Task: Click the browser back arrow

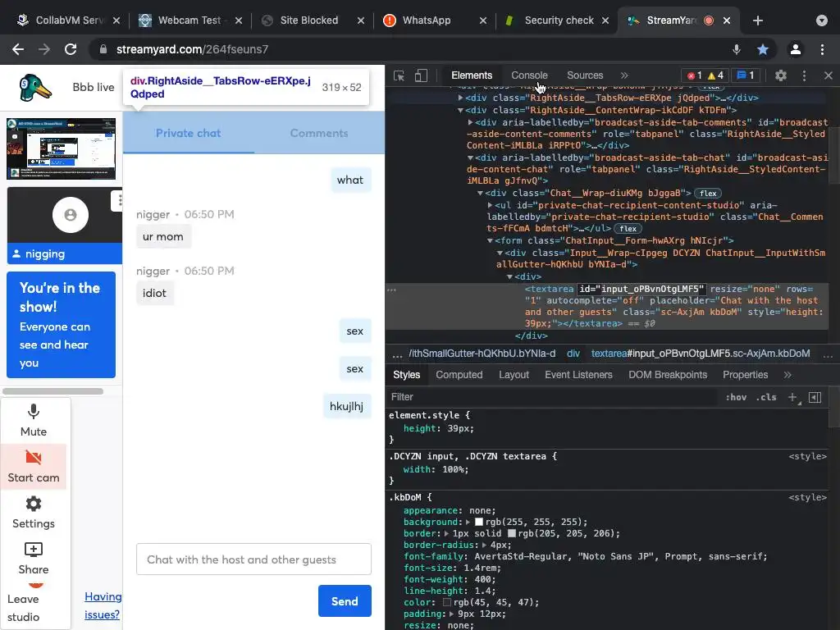Action: tap(18, 49)
